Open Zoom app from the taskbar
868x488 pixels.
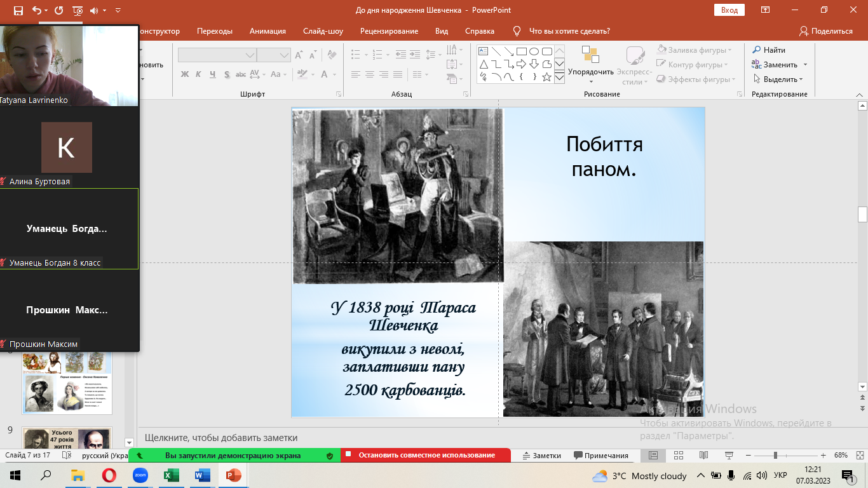tap(140, 475)
